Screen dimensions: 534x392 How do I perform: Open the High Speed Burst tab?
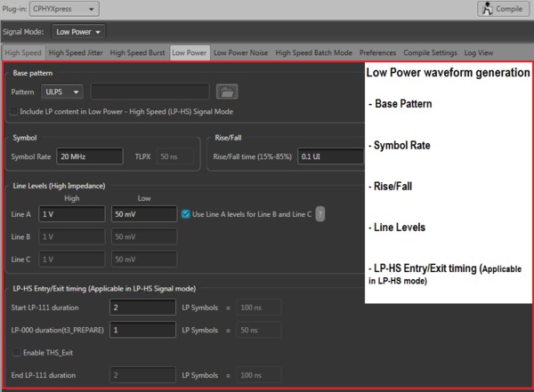[137, 52]
